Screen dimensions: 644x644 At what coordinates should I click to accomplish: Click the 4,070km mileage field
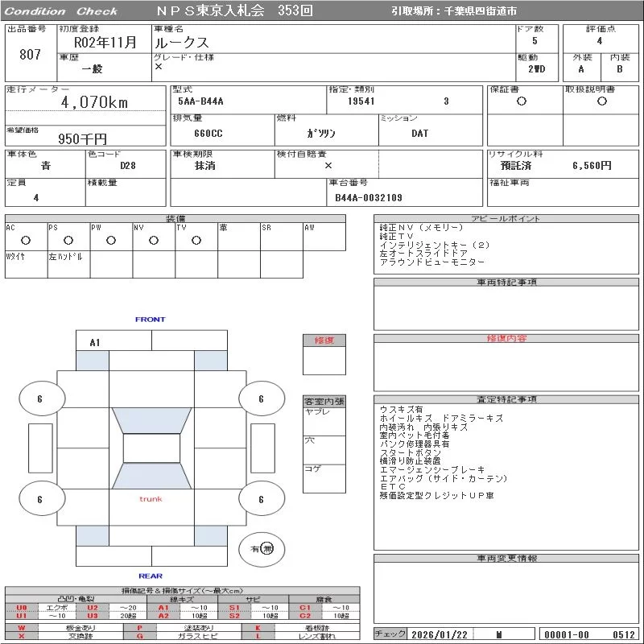coord(94,103)
